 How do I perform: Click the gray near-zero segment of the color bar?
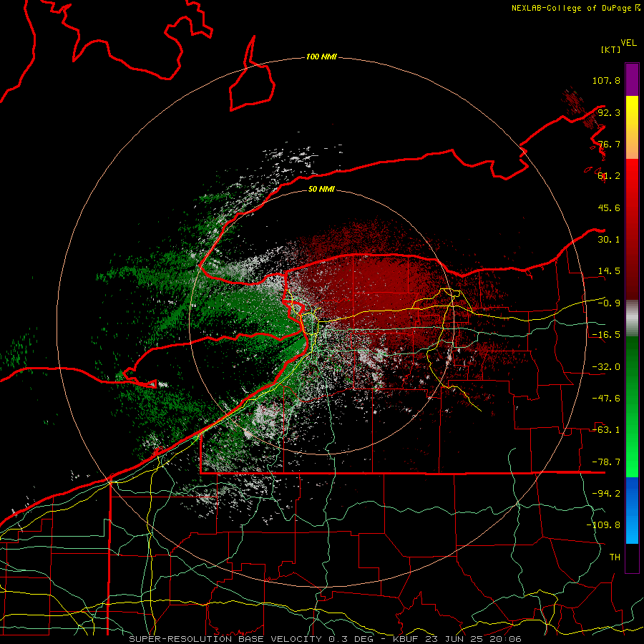(x=632, y=318)
